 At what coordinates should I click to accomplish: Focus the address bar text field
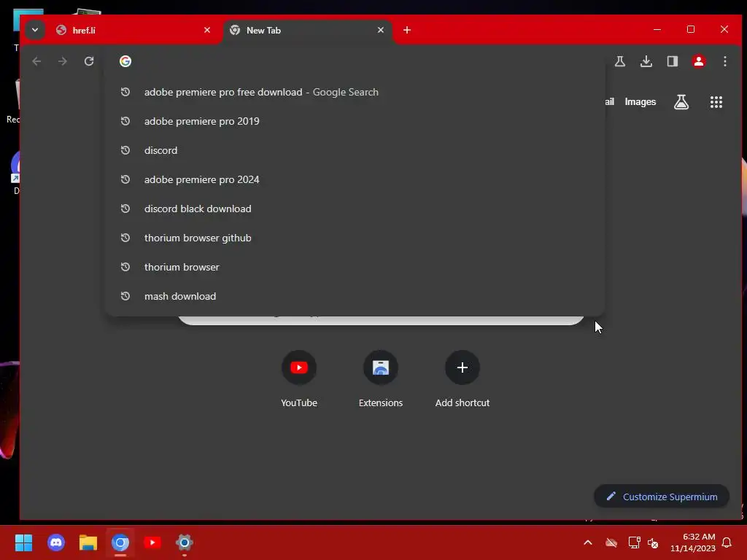(x=355, y=61)
